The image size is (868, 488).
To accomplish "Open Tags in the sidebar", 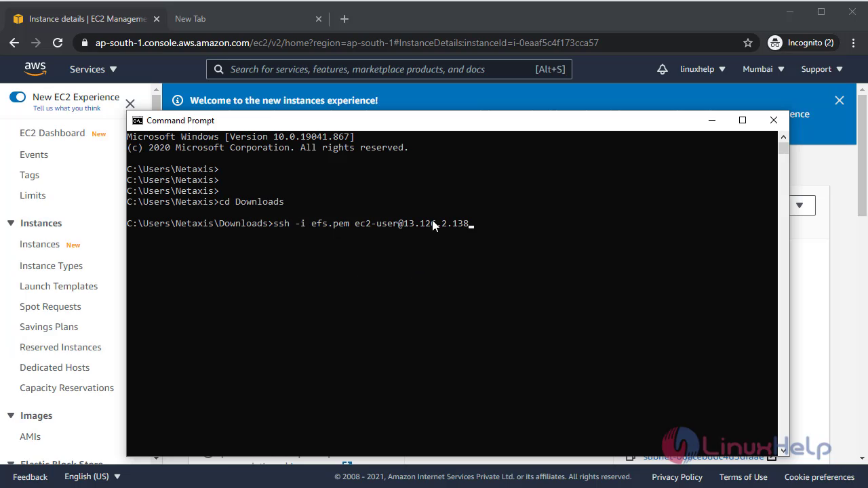I will click(x=29, y=175).
